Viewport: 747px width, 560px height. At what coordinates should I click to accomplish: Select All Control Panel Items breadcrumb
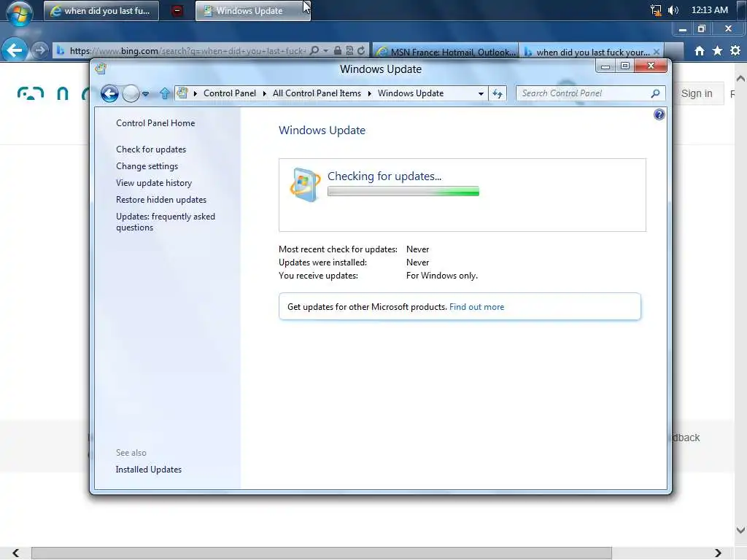tap(317, 93)
